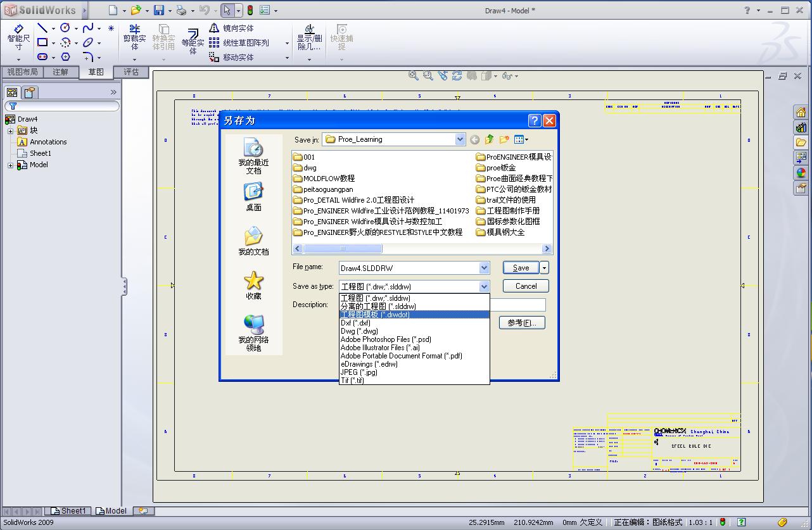Select Adobe Portable Document Format (*.pdf)
This screenshot has width=812, height=530.
coord(414,356)
